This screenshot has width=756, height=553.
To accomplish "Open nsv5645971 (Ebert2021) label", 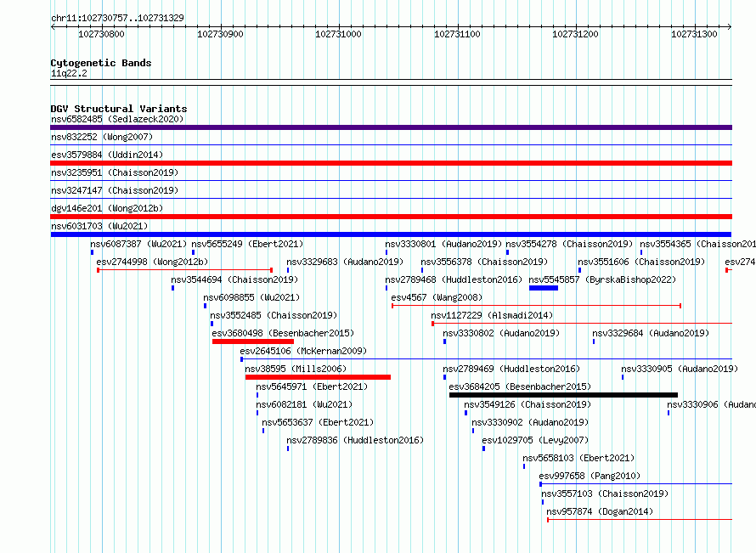I will [312, 387].
